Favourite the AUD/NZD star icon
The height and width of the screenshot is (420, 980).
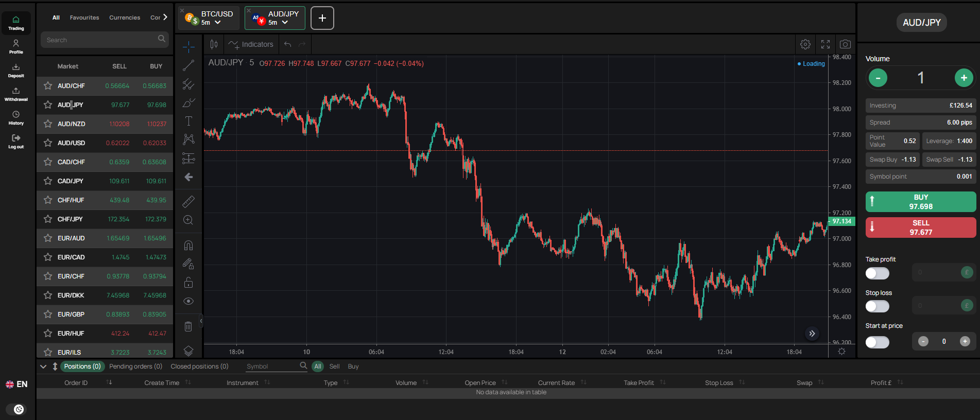(48, 124)
